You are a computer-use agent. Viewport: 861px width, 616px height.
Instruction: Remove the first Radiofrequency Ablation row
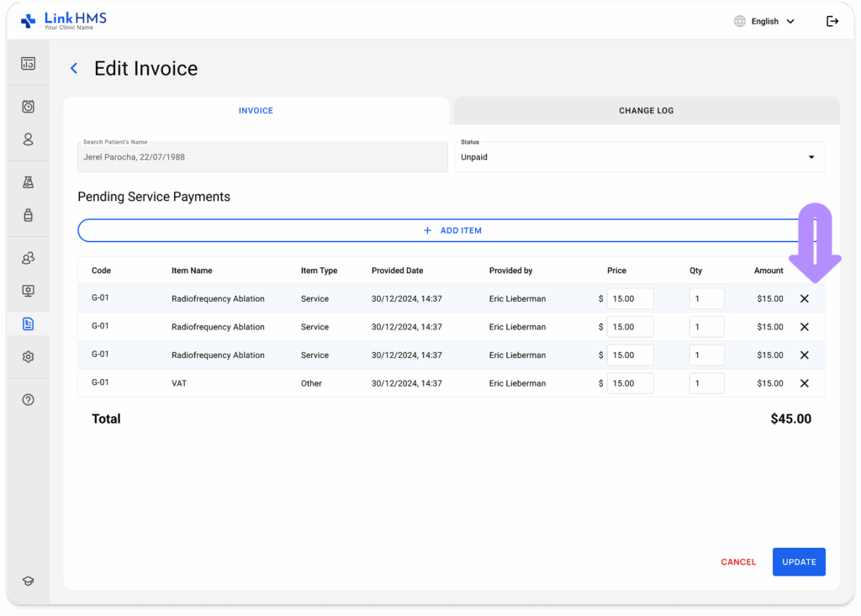pyautogui.click(x=805, y=298)
